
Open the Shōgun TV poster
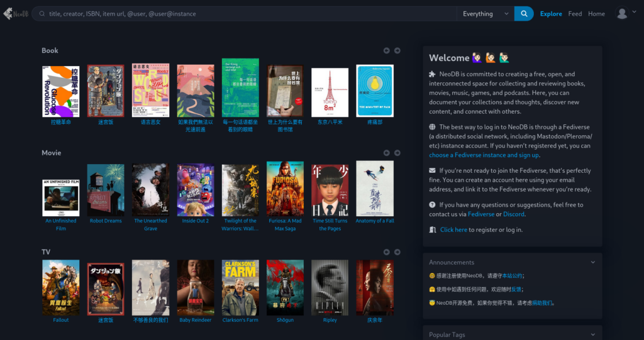[285, 288]
